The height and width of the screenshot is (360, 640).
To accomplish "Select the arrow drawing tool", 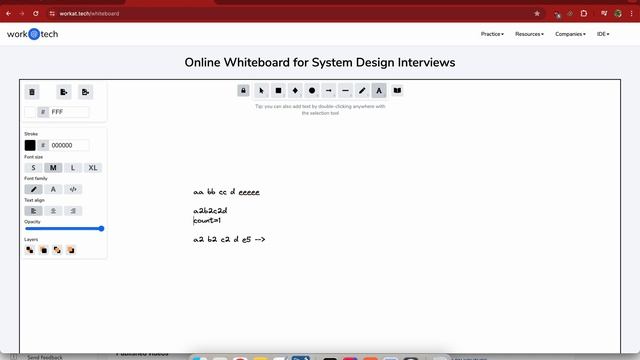I will pos(329,91).
